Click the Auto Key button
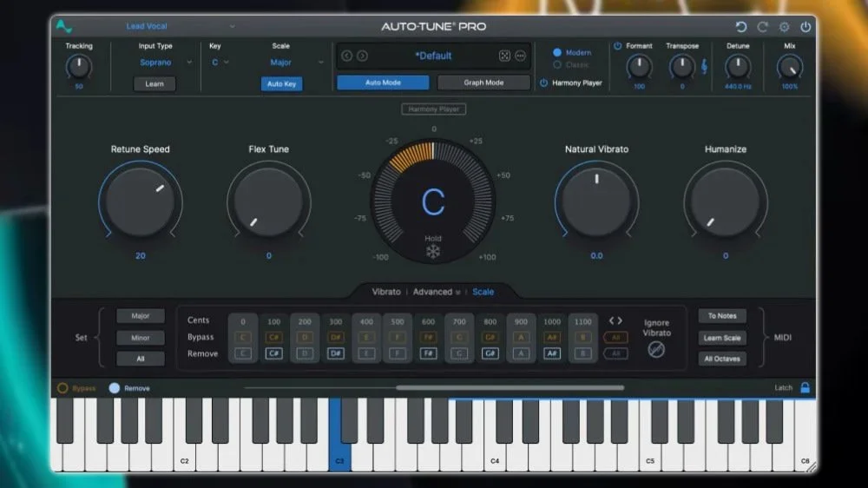 (282, 83)
